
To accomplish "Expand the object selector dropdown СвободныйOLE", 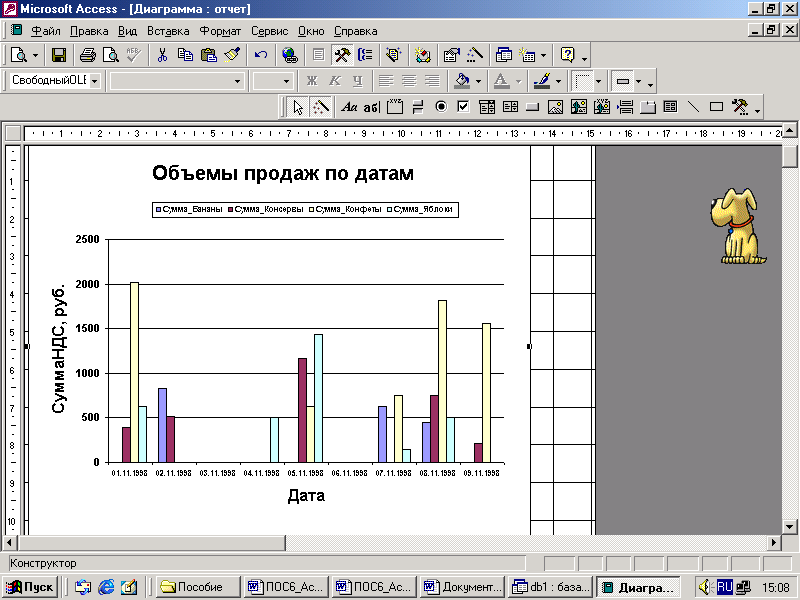I will 95,81.
